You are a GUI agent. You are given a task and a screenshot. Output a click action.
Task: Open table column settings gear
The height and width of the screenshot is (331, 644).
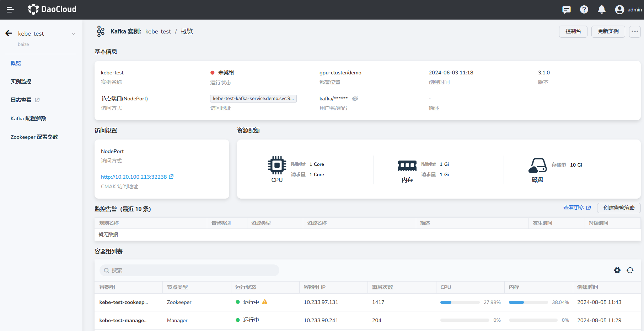[x=617, y=270]
